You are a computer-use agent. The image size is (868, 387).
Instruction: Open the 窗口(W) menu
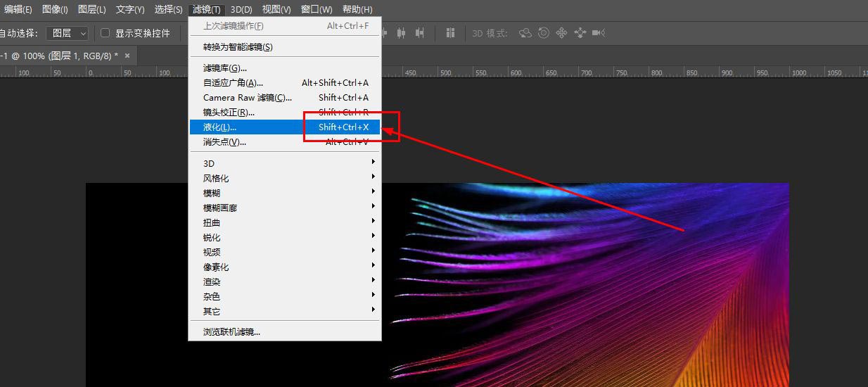[x=317, y=9]
